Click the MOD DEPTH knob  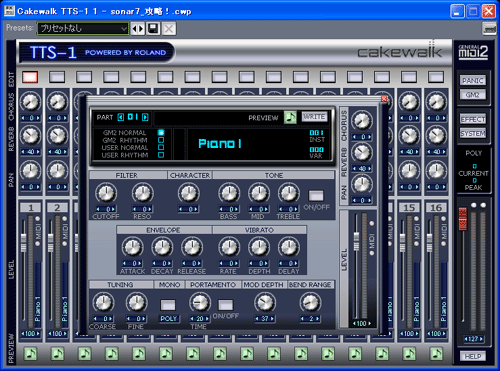coord(265,303)
